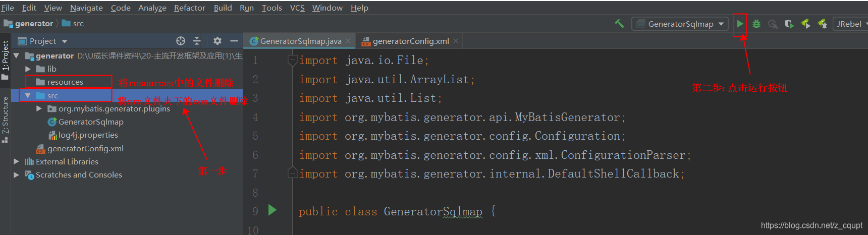This screenshot has height=235, width=868.
Task: Open the Code menu
Action: (x=121, y=8)
